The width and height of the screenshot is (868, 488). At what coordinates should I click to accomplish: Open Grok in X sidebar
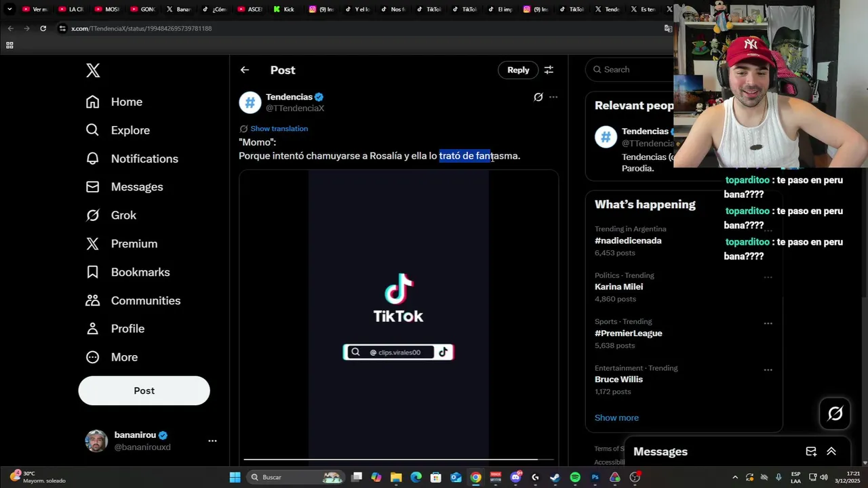click(x=111, y=216)
